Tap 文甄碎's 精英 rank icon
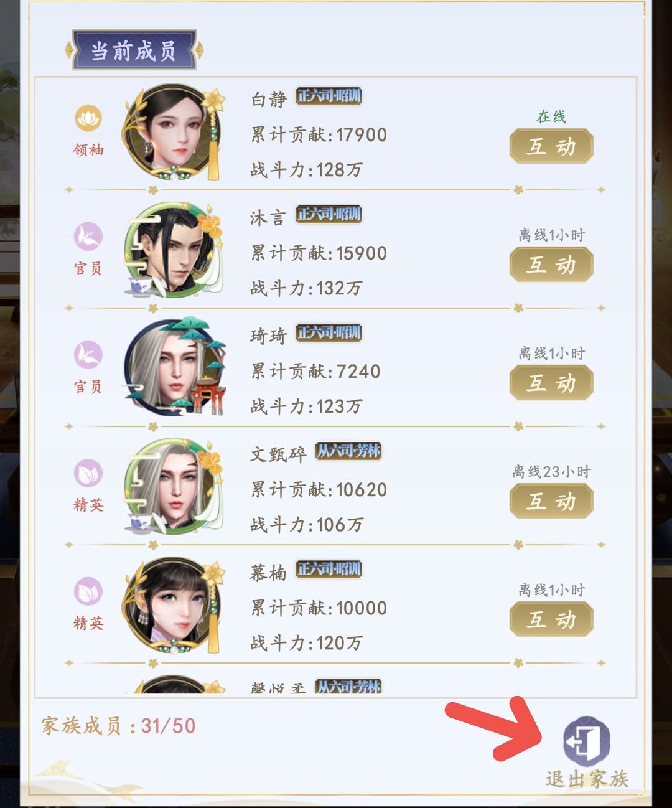 88,472
